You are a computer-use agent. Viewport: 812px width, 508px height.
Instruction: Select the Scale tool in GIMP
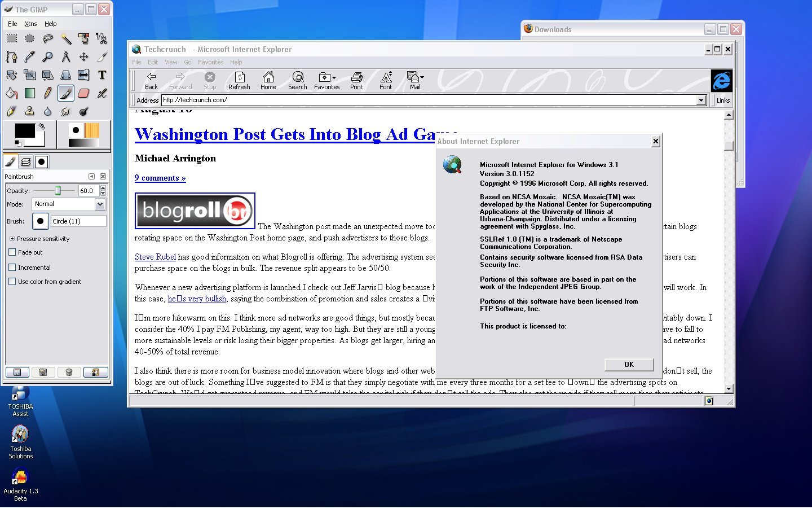point(30,75)
